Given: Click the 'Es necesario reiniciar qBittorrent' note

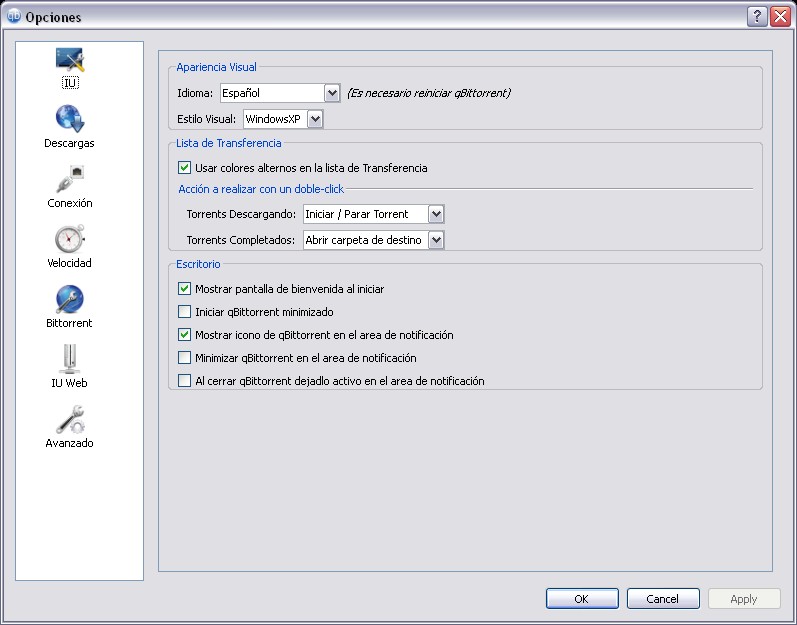Looking at the screenshot, I should 428,93.
